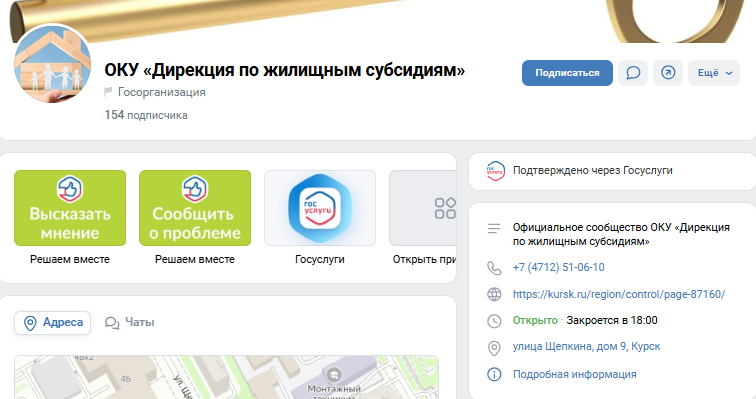Image resolution: width=756 pixels, height=399 pixels.
Task: Open the Сообщить о проблеме green tile
Action: [x=195, y=208]
